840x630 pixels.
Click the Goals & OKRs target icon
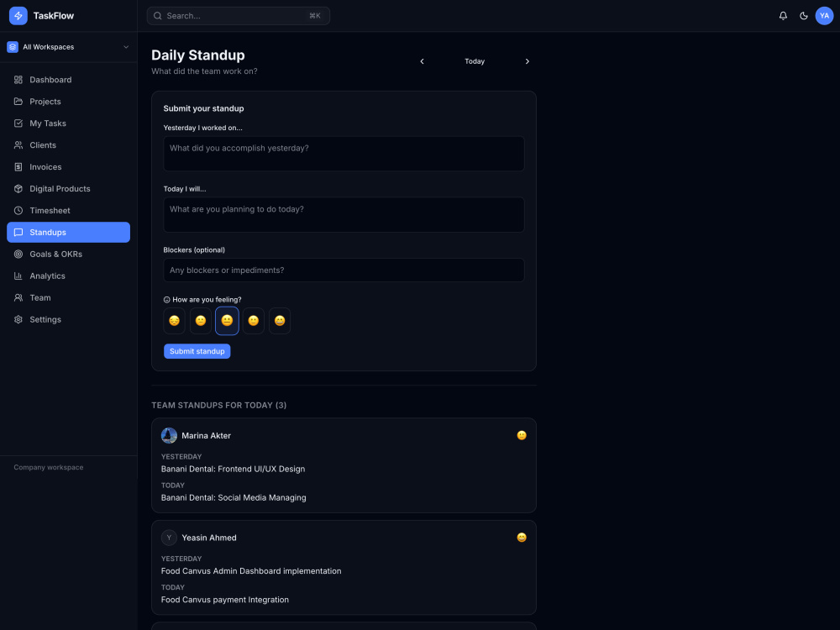pyautogui.click(x=18, y=254)
